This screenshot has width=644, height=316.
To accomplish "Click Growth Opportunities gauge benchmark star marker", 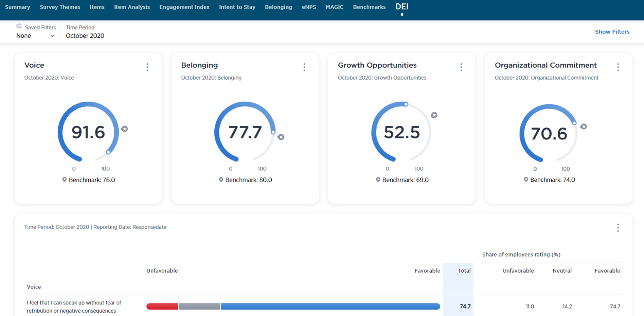I will tap(434, 115).
